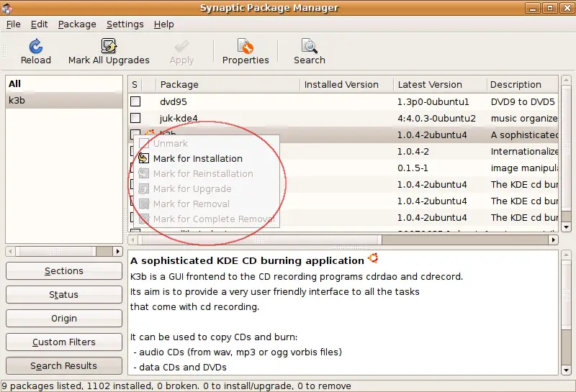The width and height of the screenshot is (576, 392).
Task: Click filter list scroll right arrow
Action: [x=117, y=252]
